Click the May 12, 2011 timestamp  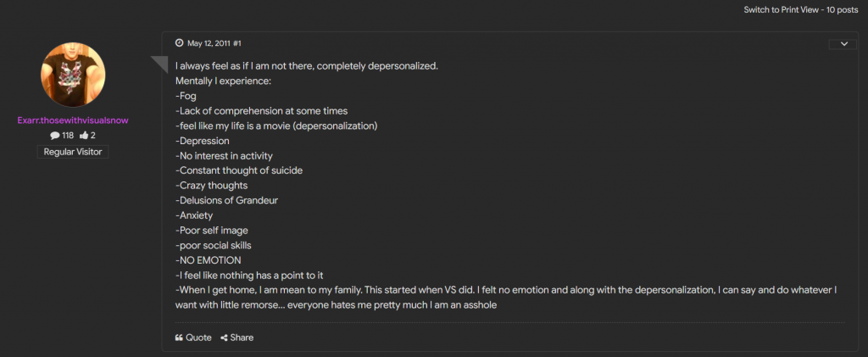pyautogui.click(x=208, y=42)
